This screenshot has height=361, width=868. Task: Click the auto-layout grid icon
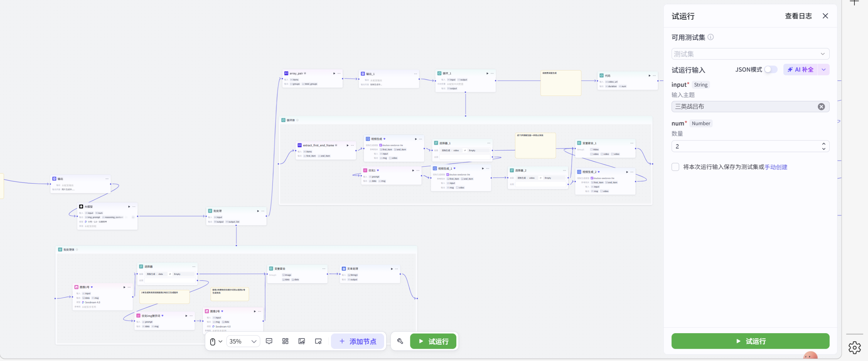[x=285, y=341]
